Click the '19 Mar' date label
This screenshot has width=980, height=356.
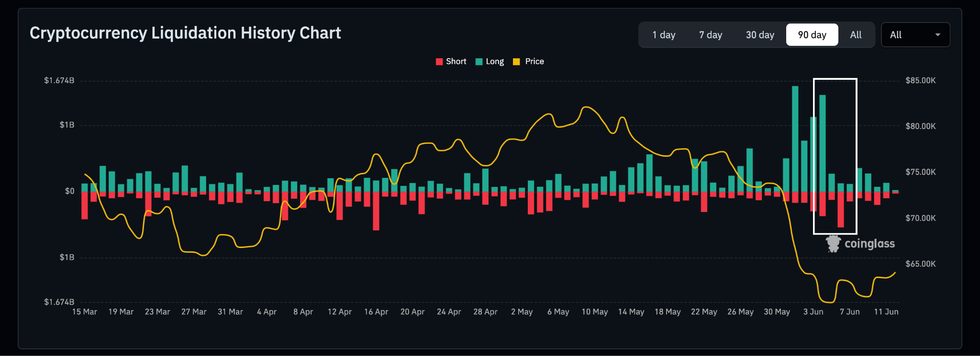pos(121,312)
